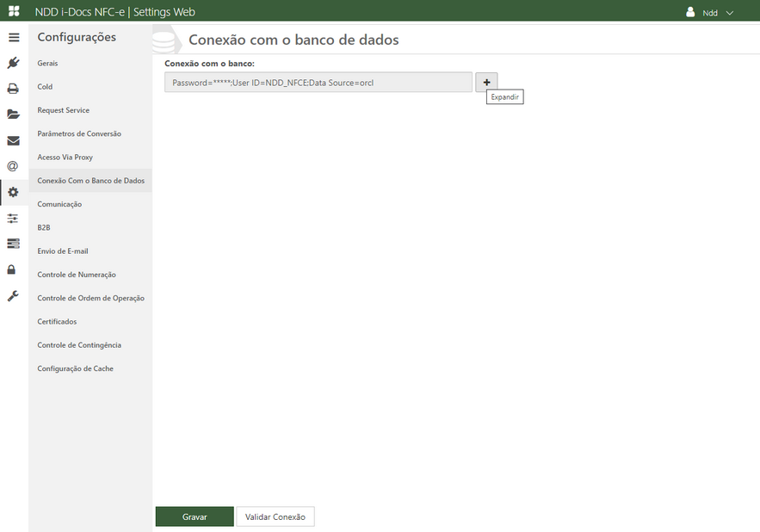Open the printer settings icon
The width and height of the screenshot is (760, 532).
[x=13, y=86]
